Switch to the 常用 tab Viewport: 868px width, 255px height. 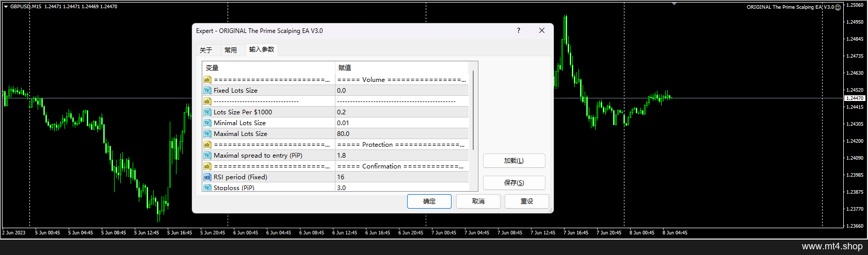[231, 50]
